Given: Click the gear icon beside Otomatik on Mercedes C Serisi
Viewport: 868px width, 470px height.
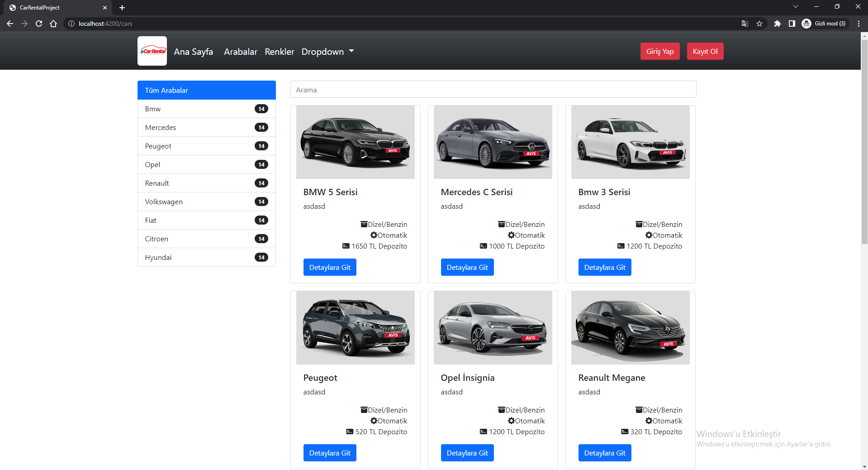Looking at the screenshot, I should pos(511,235).
